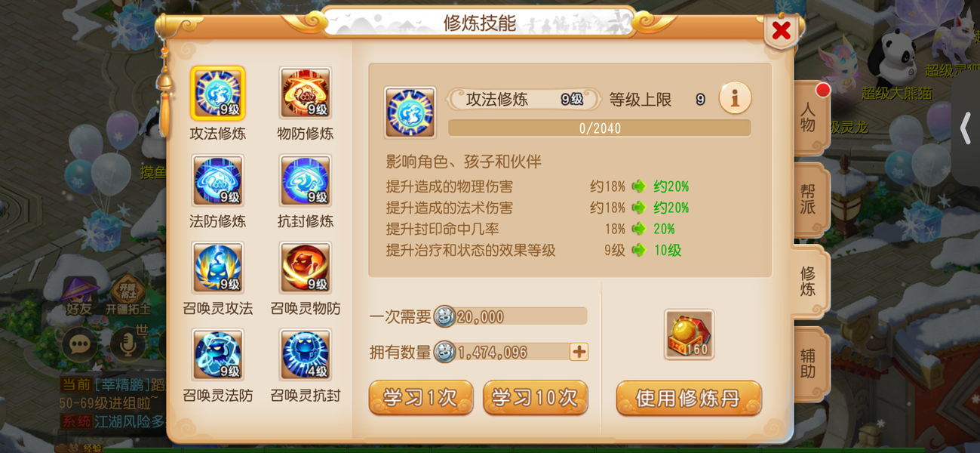The image size is (980, 453).
Task: Click the 0/2040 experience progress bar
Action: (600, 128)
